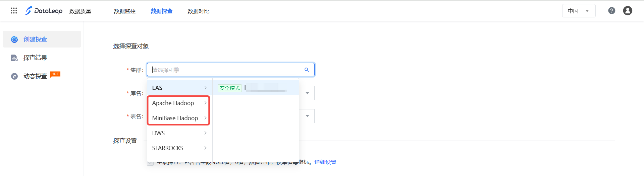Click the 集群 field label

click(x=135, y=70)
